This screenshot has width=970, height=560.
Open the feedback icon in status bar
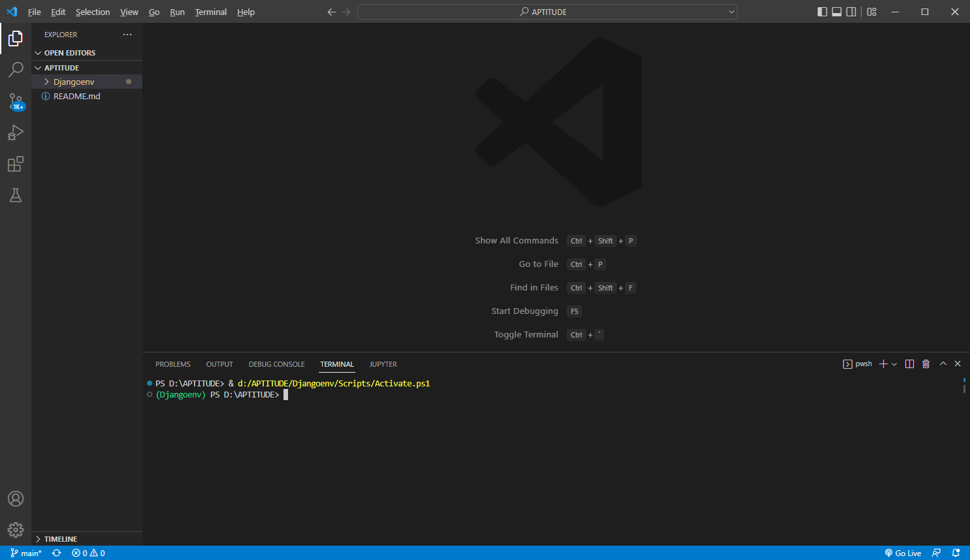[x=936, y=553]
